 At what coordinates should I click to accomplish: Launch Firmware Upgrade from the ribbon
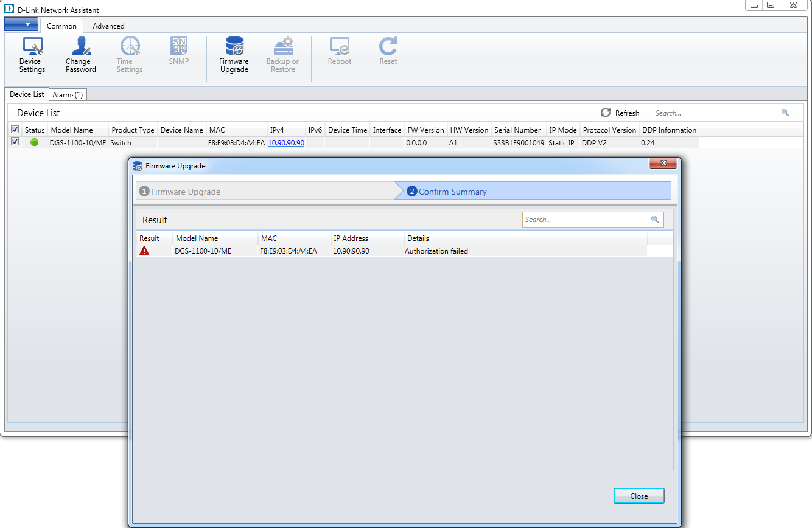(x=234, y=55)
